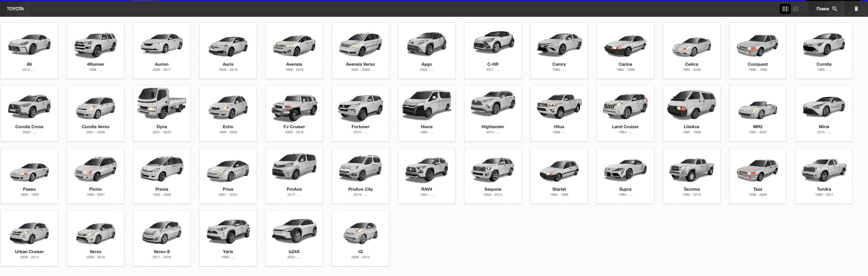Open the Поиск search field

pyautogui.click(x=826, y=9)
